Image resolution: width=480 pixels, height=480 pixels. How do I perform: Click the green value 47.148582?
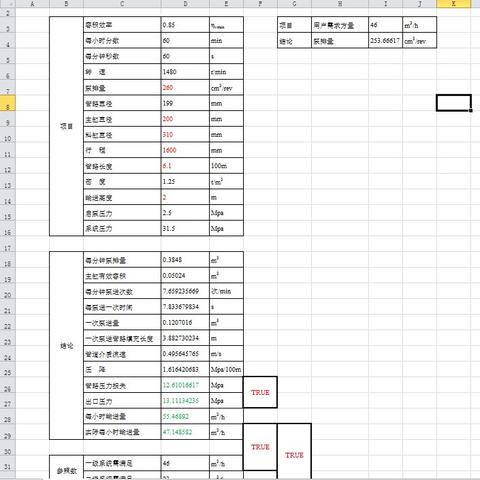(185, 432)
